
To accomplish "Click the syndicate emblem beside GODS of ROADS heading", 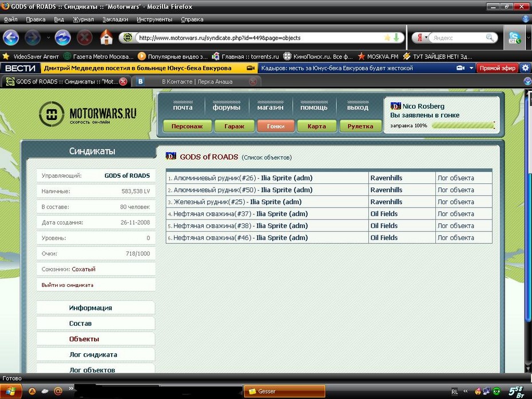I will pos(170,156).
